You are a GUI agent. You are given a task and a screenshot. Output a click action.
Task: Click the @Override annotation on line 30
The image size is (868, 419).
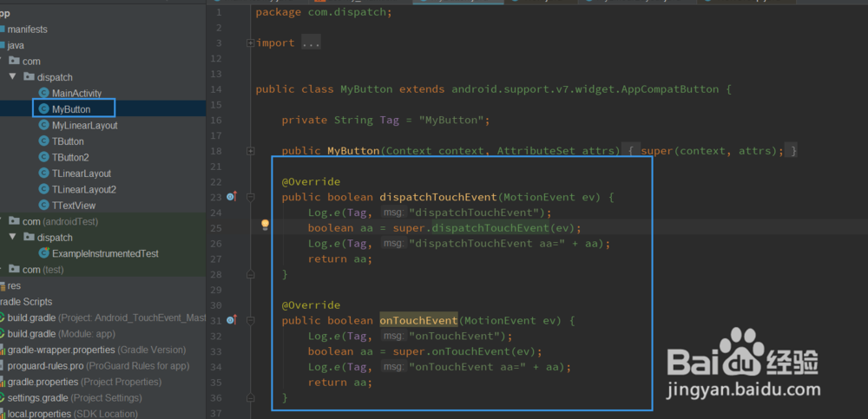pyautogui.click(x=311, y=305)
